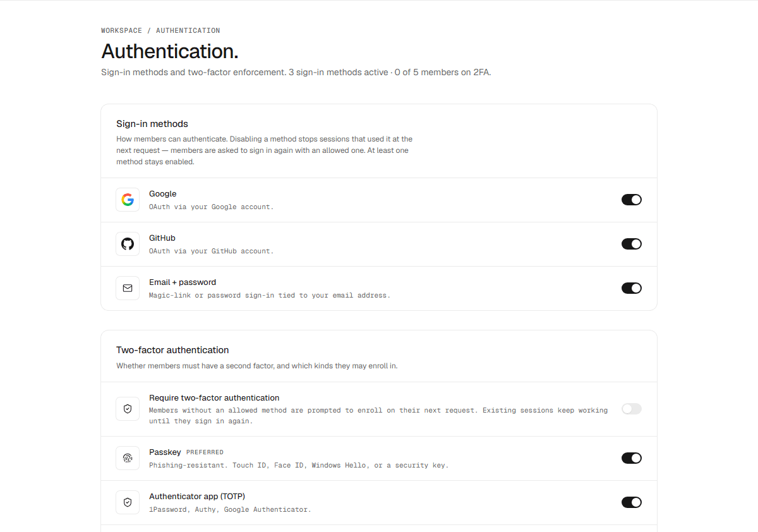This screenshot has width=758, height=532.
Task: Click the Require two-factor authentication label
Action: click(x=214, y=398)
